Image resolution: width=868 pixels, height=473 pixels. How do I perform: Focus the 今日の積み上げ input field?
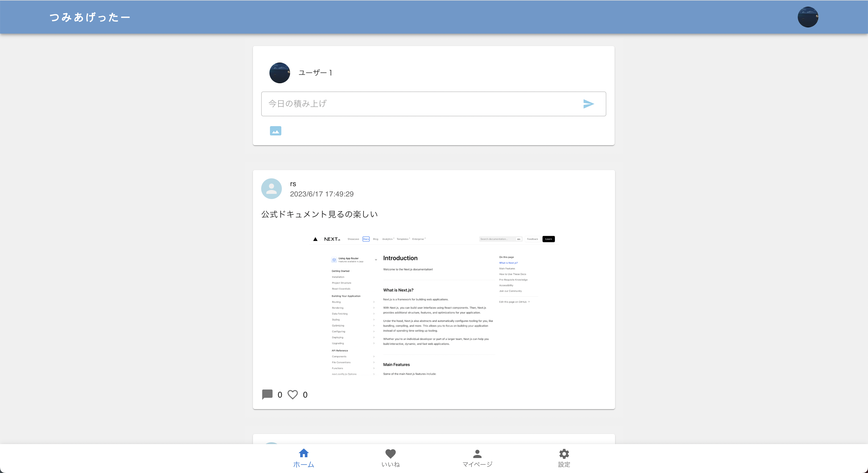pyautogui.click(x=418, y=104)
